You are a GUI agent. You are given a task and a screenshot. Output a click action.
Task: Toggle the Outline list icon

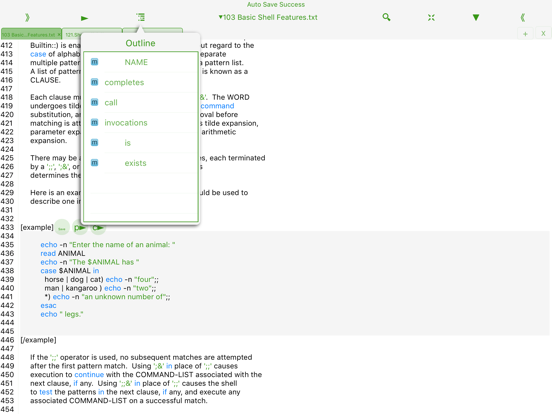(x=140, y=17)
